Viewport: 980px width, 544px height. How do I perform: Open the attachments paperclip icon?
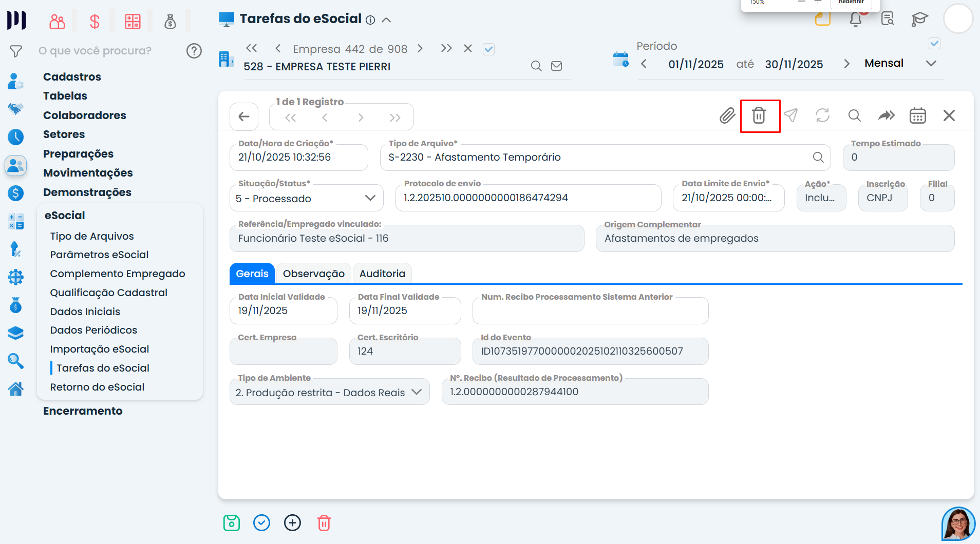pos(727,115)
